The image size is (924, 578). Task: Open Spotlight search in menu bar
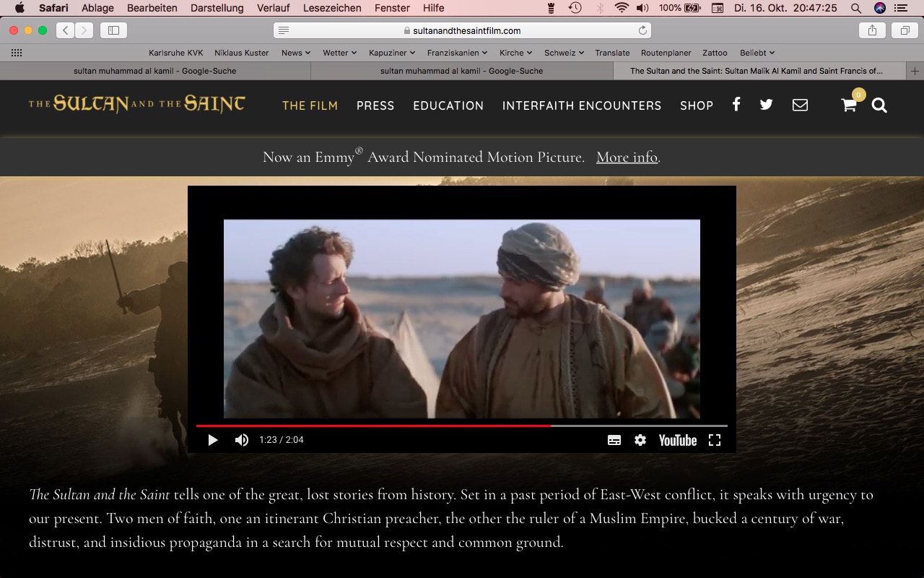point(856,8)
